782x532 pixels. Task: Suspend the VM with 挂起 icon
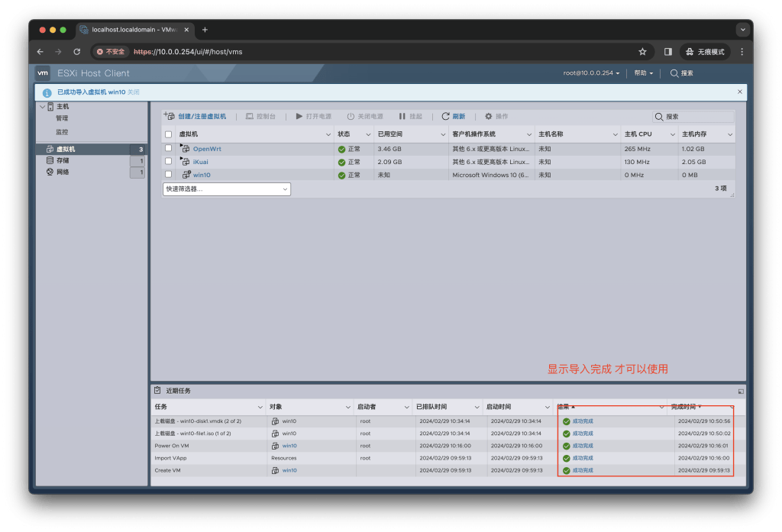click(x=412, y=116)
